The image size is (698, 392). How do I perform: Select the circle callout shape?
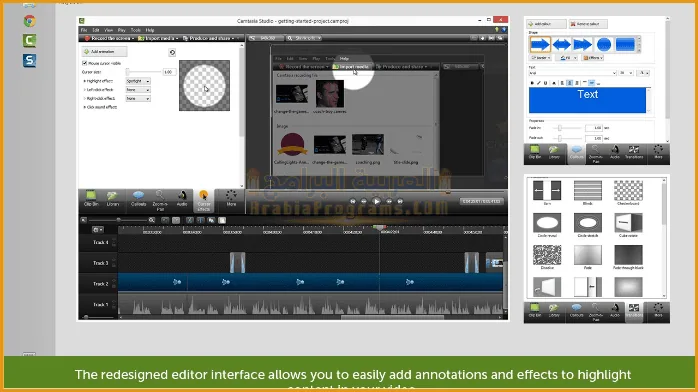tap(604, 44)
